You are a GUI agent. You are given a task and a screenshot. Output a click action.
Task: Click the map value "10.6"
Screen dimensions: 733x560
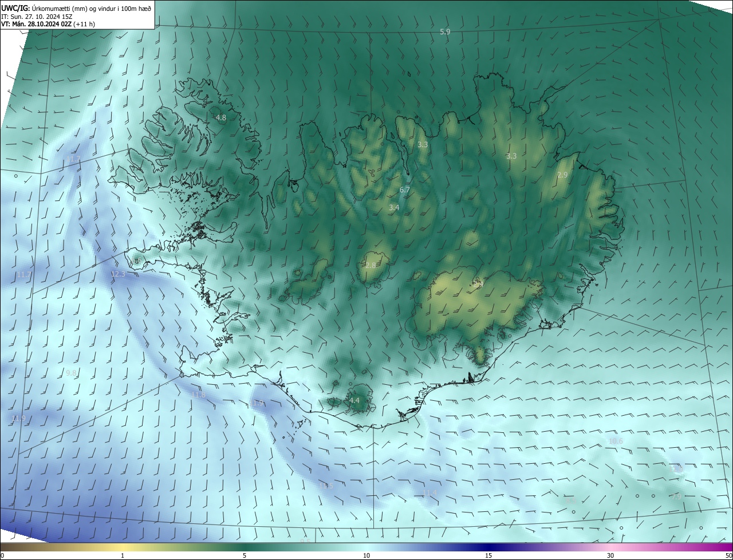[x=616, y=441]
